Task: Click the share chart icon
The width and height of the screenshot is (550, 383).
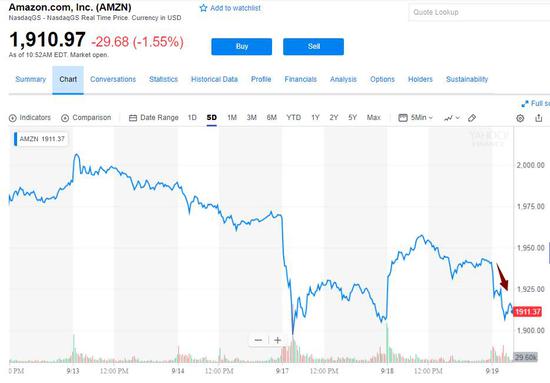Action: pos(539,118)
